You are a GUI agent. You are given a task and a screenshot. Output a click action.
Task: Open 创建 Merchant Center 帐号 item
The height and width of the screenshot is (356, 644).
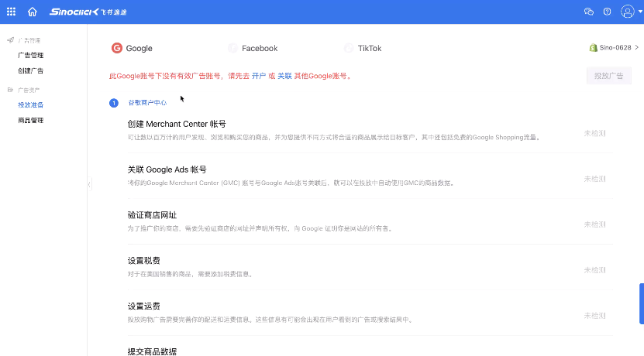tap(177, 124)
